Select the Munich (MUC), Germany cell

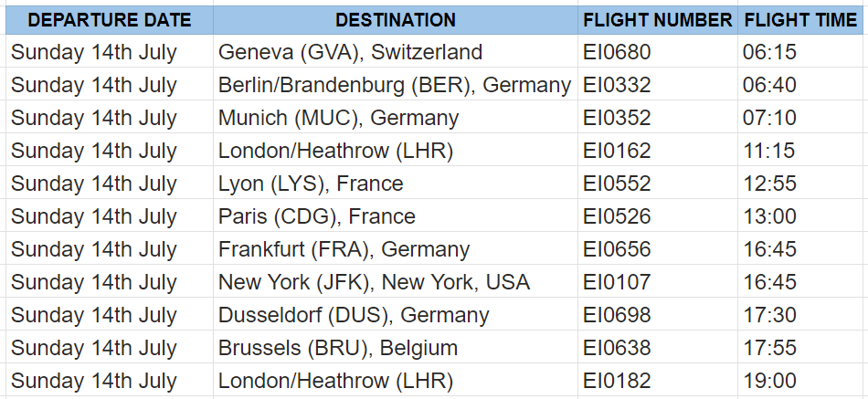pyautogui.click(x=396, y=117)
